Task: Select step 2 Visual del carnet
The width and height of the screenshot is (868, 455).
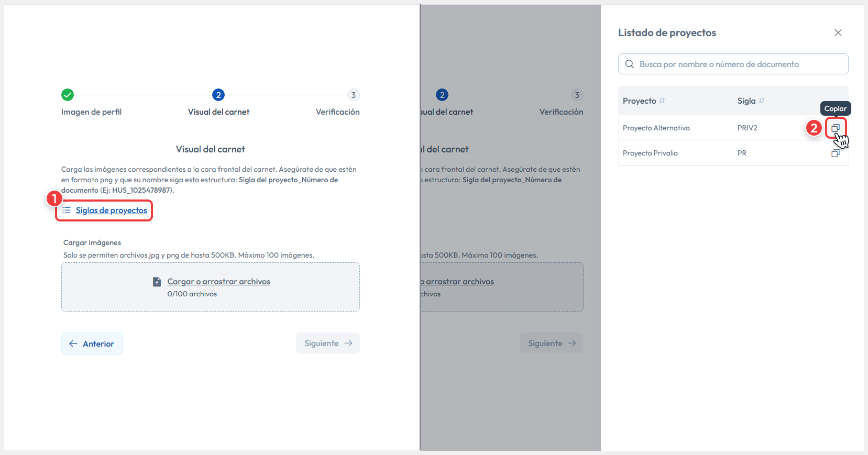Action: [218, 95]
